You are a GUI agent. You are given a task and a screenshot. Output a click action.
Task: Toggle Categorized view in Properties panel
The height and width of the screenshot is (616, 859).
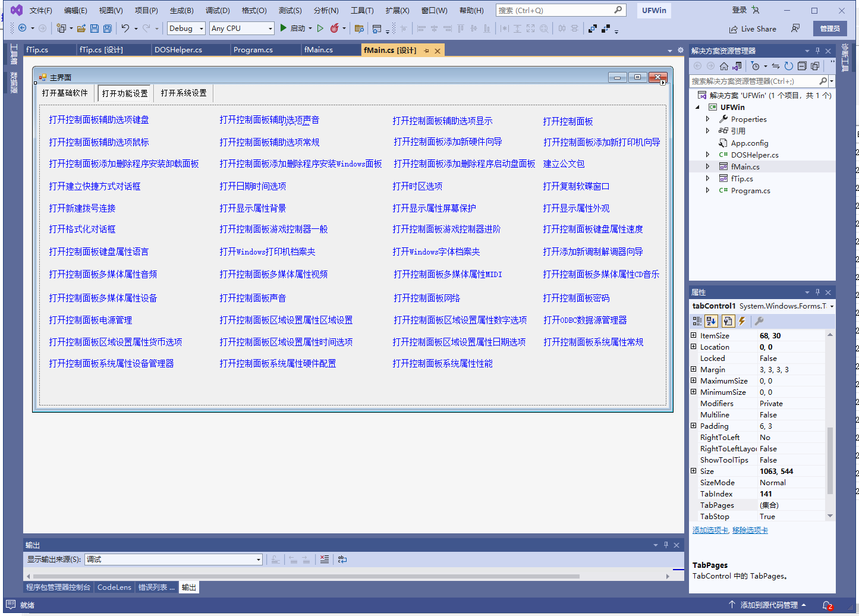pos(697,321)
